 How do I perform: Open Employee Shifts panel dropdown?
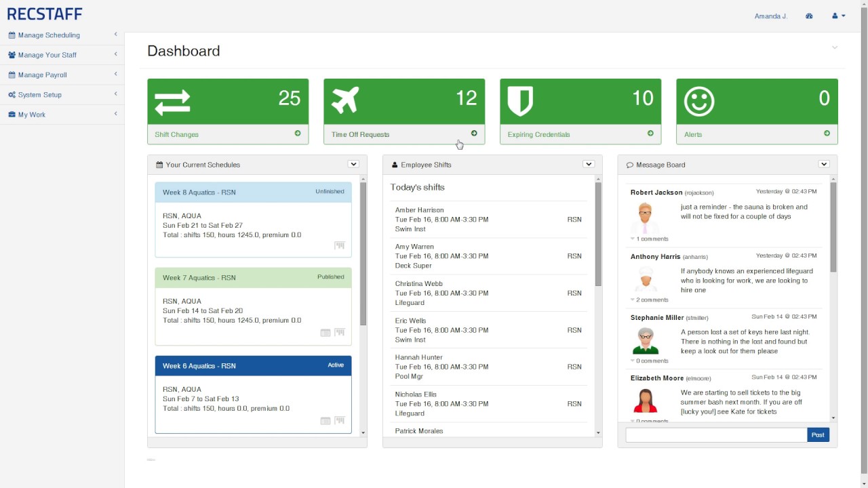[589, 164]
